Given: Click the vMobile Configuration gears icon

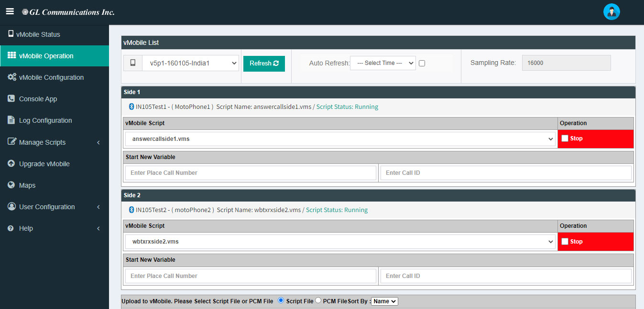Looking at the screenshot, I should tap(12, 77).
